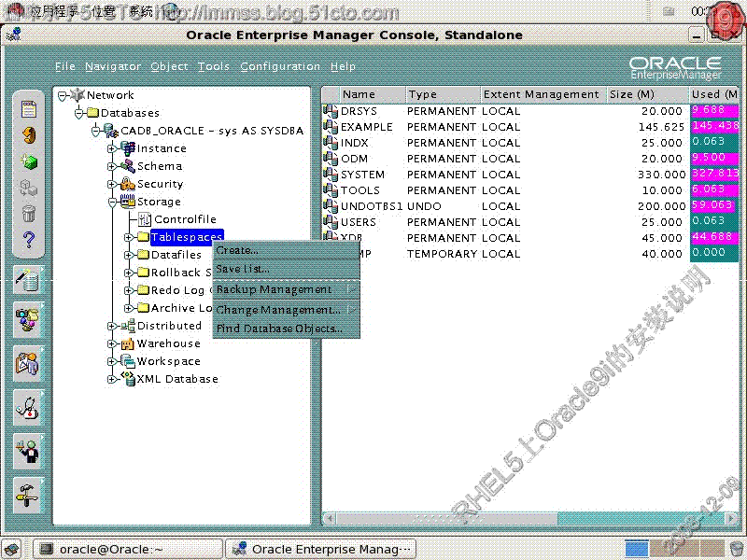Screen dimensions: 747x560
Task: Open Backup Management submenu
Action: pos(286,289)
